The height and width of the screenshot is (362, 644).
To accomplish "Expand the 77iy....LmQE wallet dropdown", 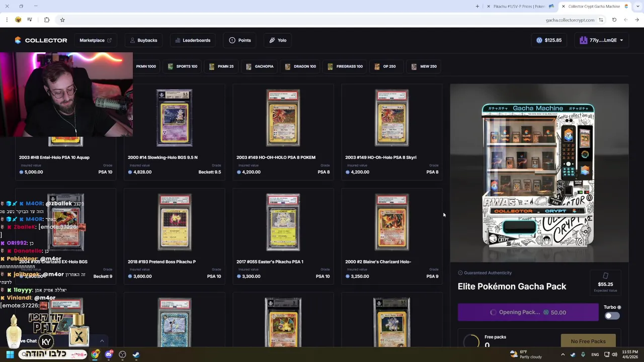I will click(x=601, y=40).
